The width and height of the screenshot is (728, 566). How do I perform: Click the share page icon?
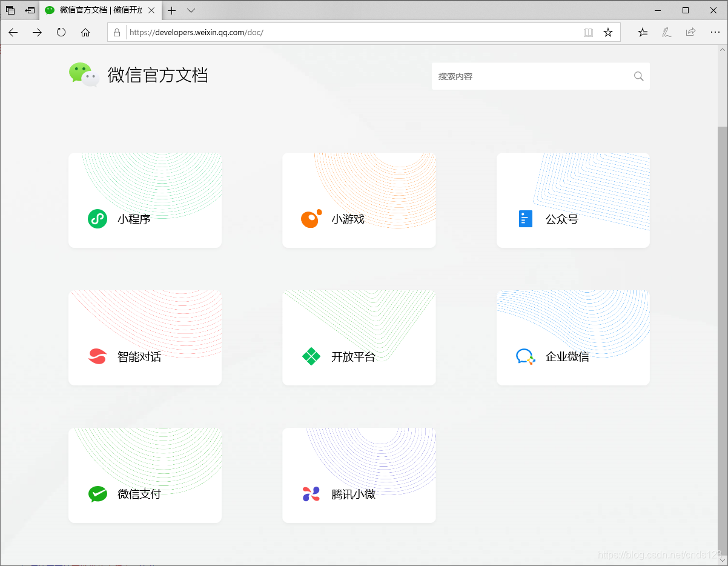690,33
